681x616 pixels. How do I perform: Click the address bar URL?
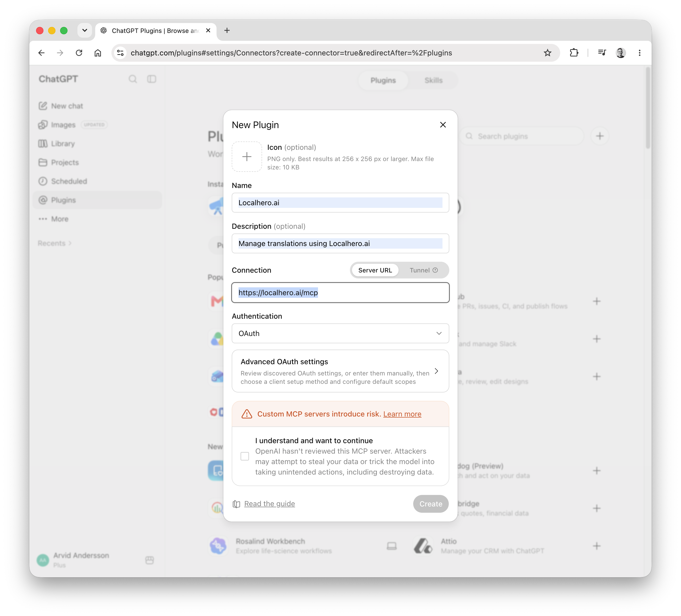pos(291,53)
